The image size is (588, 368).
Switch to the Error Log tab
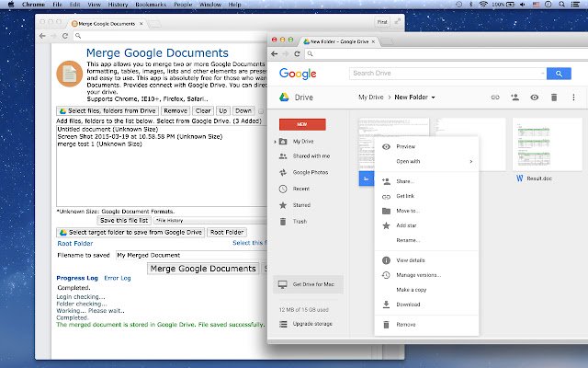[118, 278]
